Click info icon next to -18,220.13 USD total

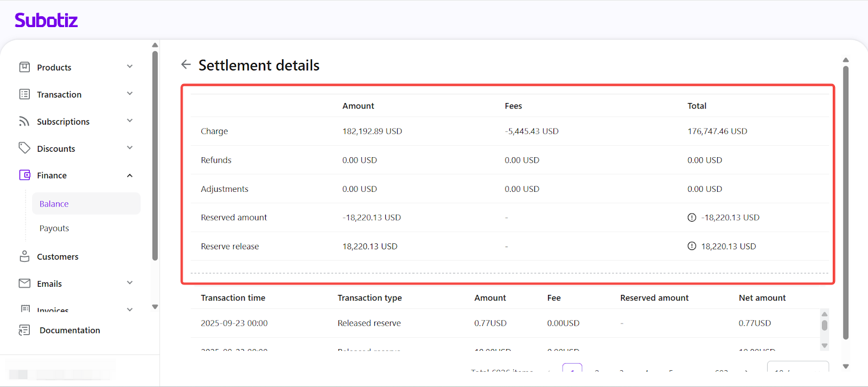click(692, 217)
